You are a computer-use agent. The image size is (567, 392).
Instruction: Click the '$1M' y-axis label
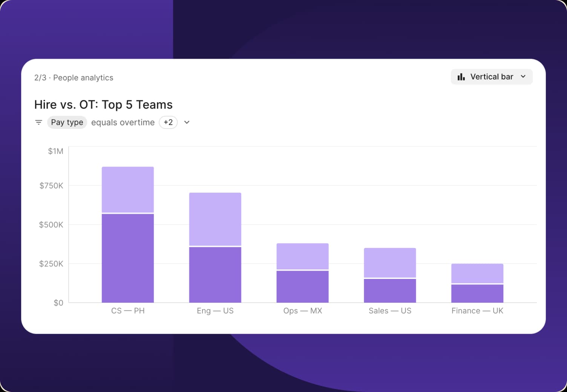coord(55,151)
